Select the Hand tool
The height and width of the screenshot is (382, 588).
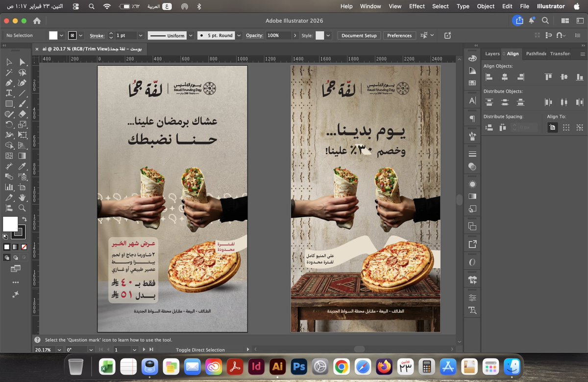pos(22,197)
